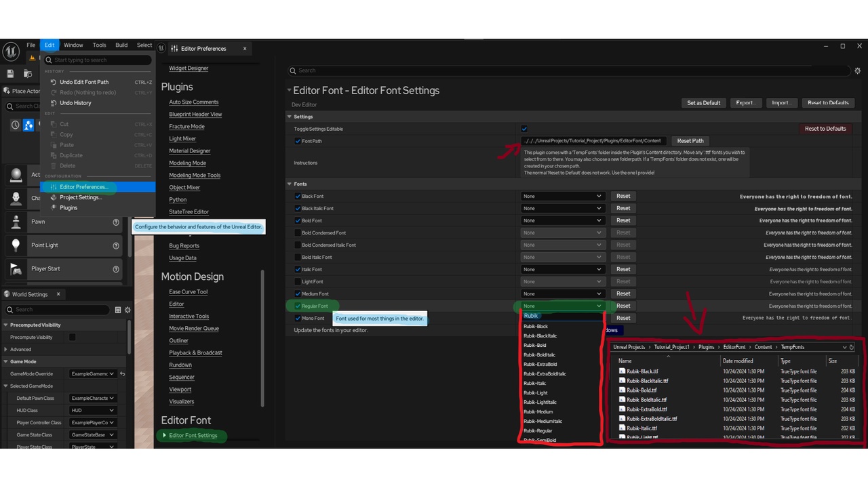Viewport: 868px width, 488px height.
Task: Open the Tools menu
Action: [x=100, y=45]
